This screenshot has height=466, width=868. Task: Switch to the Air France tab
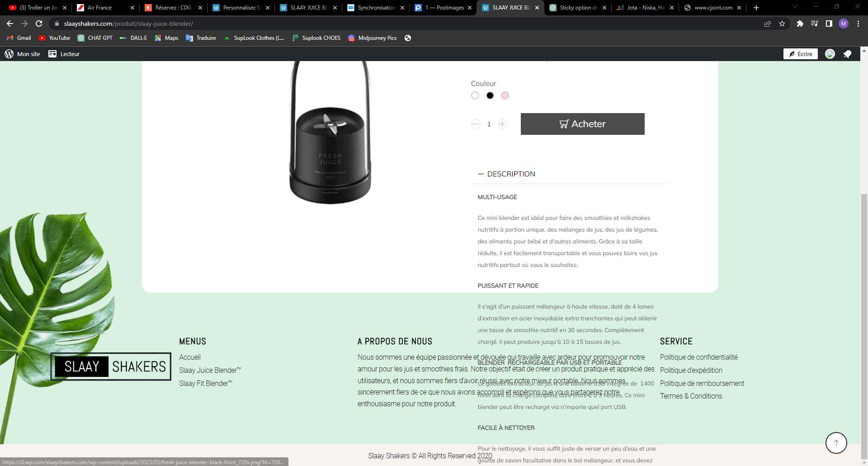[x=105, y=8]
